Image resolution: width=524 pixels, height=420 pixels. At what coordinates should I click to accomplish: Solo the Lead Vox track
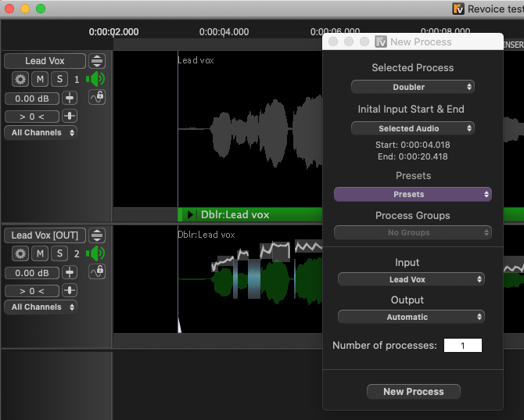click(59, 79)
